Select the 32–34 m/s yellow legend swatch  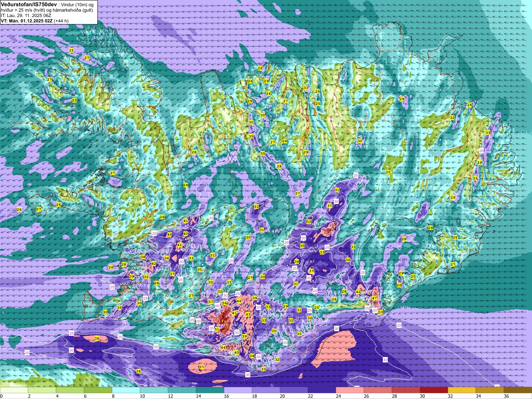pyautogui.click(x=462, y=390)
